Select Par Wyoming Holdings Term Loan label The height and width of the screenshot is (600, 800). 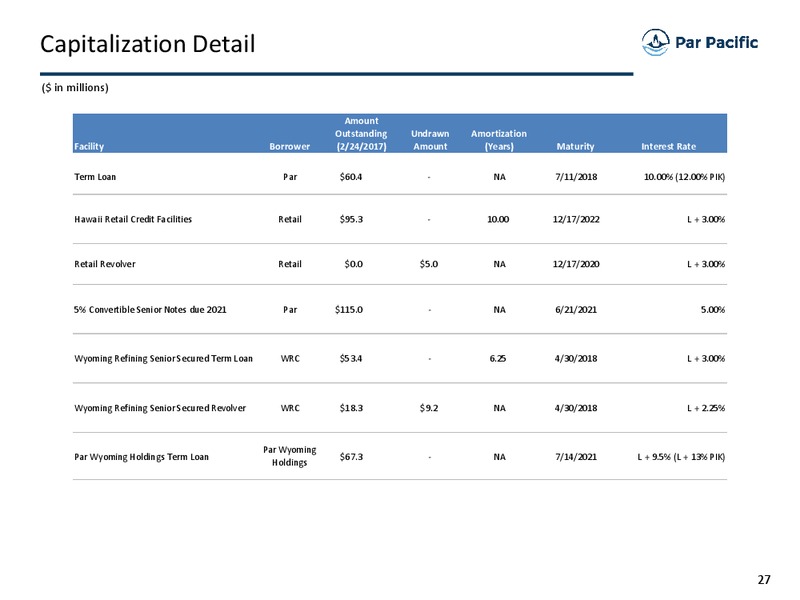141,457
